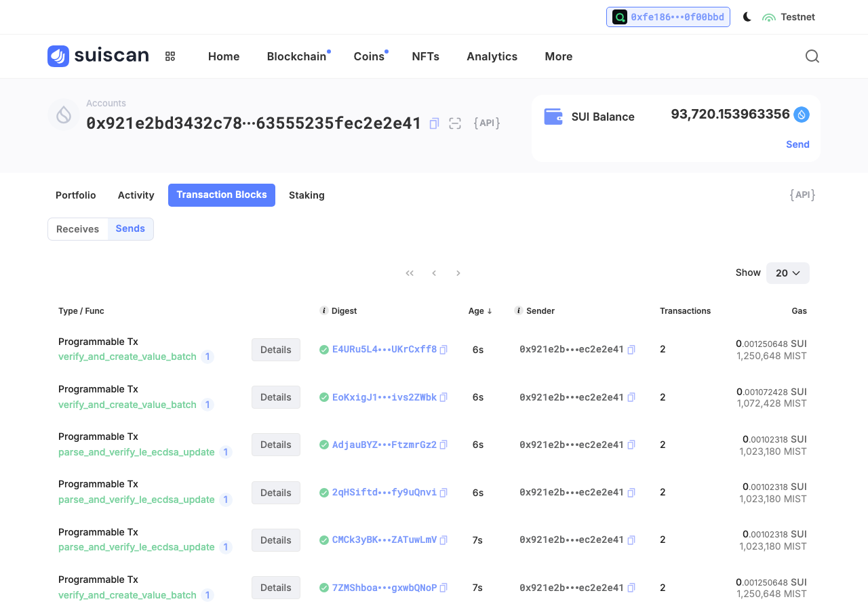Click the Send link under SUI Balance
868x610 pixels.
(x=797, y=144)
